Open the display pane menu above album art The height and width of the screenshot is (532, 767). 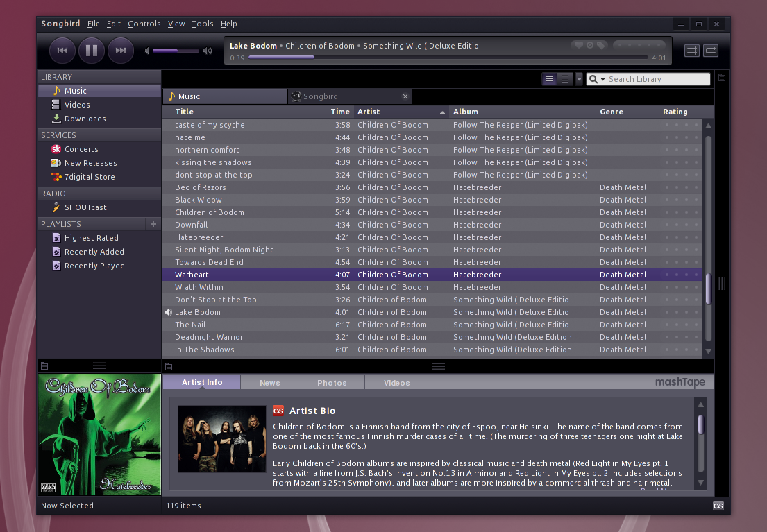pyautogui.click(x=44, y=366)
